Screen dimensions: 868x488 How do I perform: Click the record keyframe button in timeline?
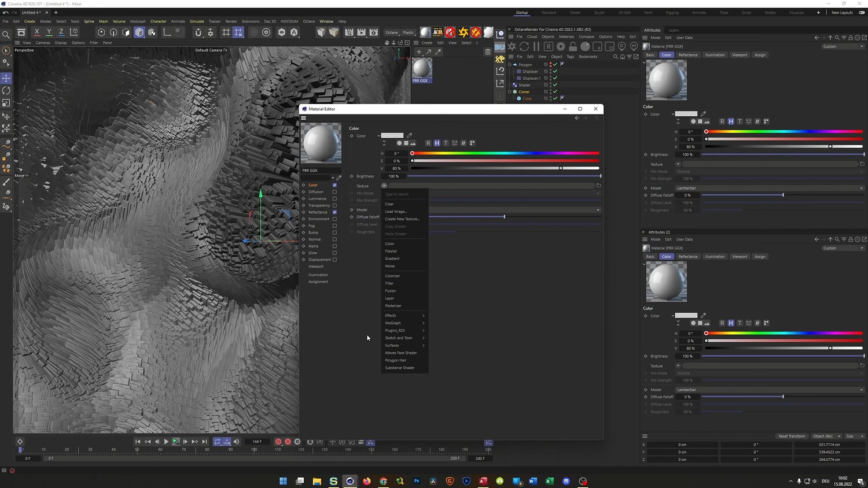click(278, 442)
